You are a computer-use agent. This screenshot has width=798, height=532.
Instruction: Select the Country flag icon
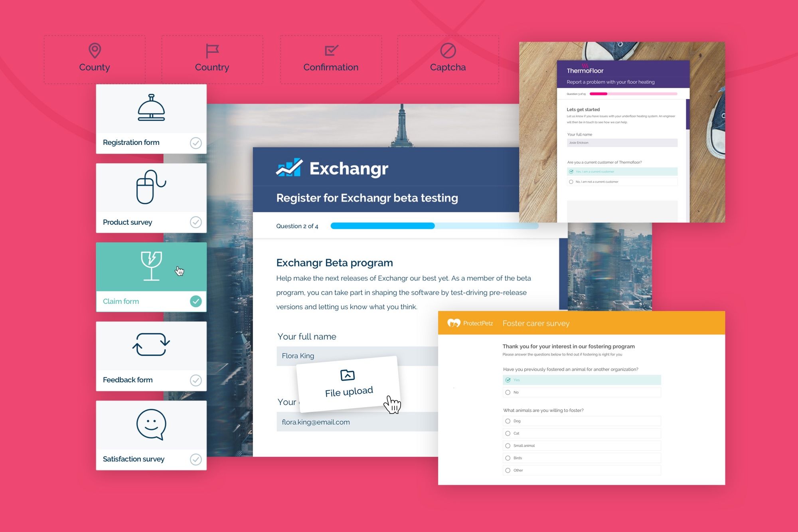click(x=212, y=50)
